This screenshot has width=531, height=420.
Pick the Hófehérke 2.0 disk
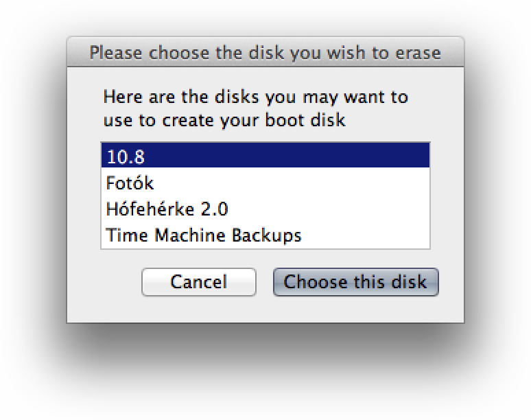point(265,209)
